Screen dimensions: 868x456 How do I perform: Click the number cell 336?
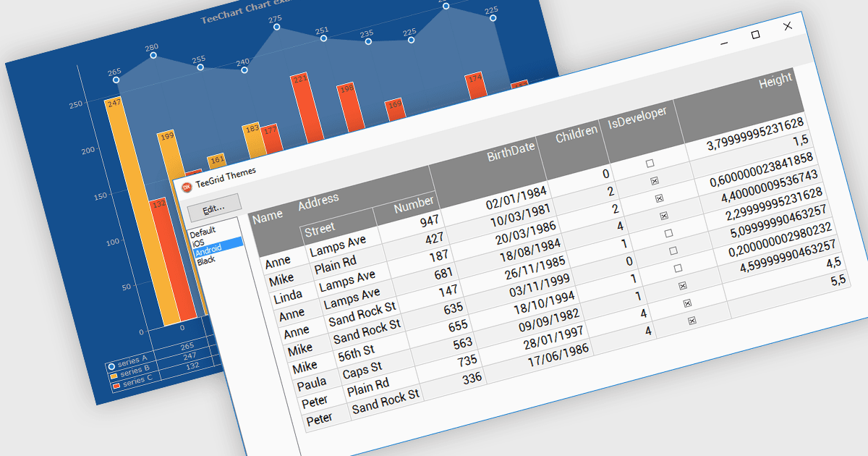click(x=472, y=378)
